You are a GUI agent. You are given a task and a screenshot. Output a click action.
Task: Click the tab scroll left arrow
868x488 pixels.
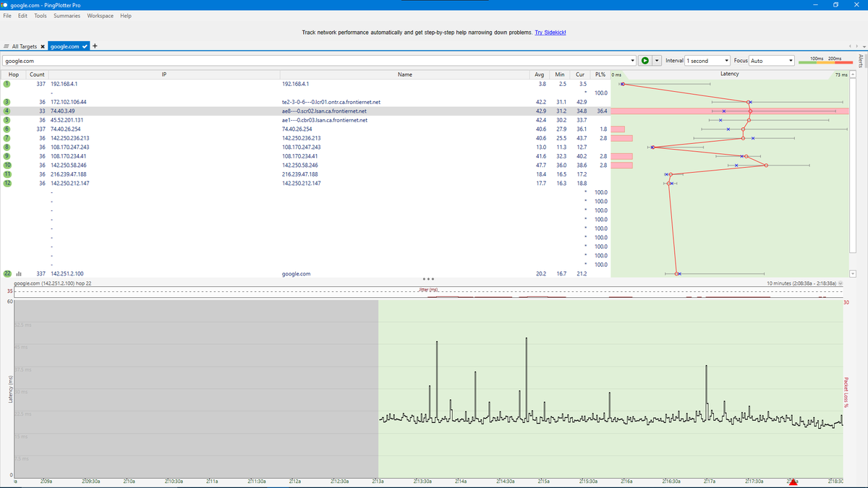pyautogui.click(x=849, y=46)
